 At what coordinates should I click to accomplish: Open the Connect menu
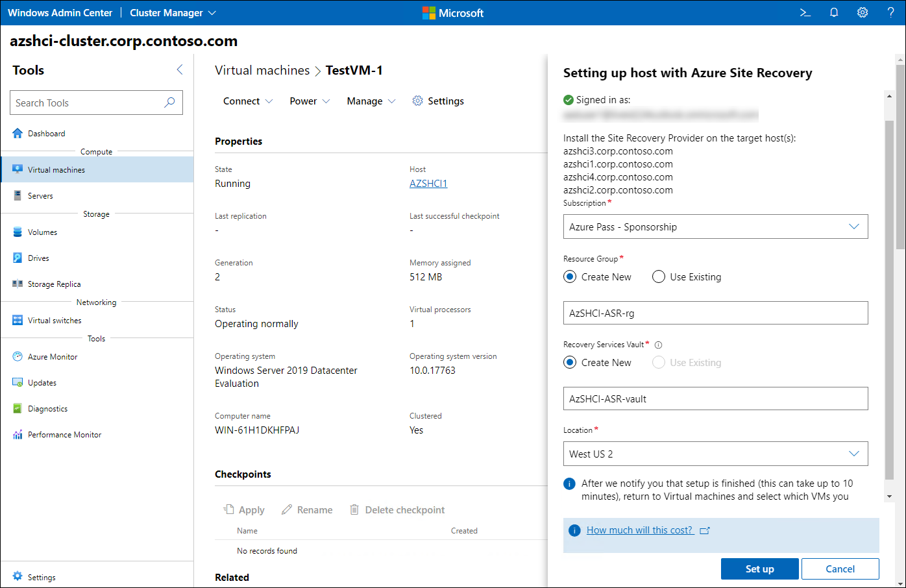pos(248,101)
